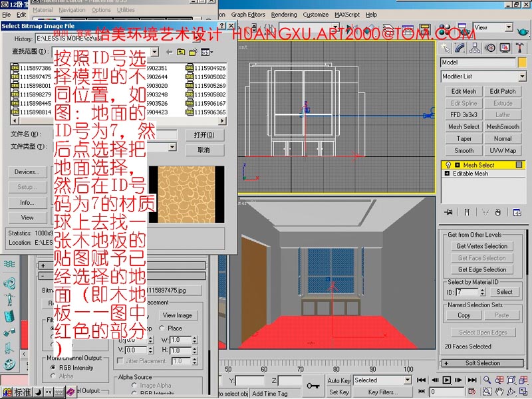Toggle Show End Result icon
This screenshot has width=532, height=399.
(467, 212)
